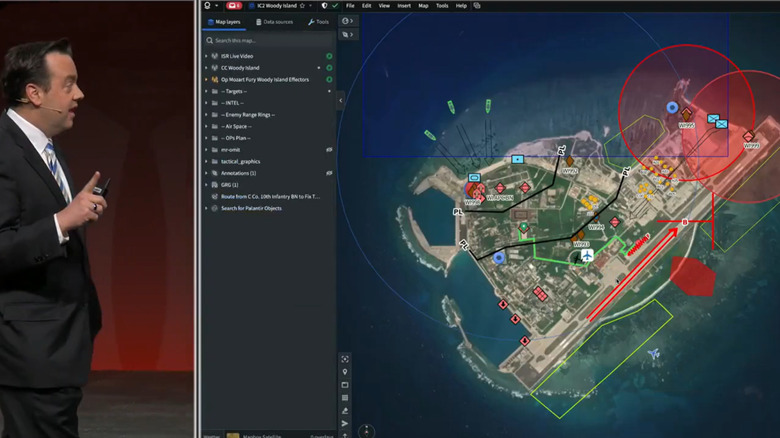Star the IC2 Woody Island map
The height and width of the screenshot is (438, 780).
302,6
